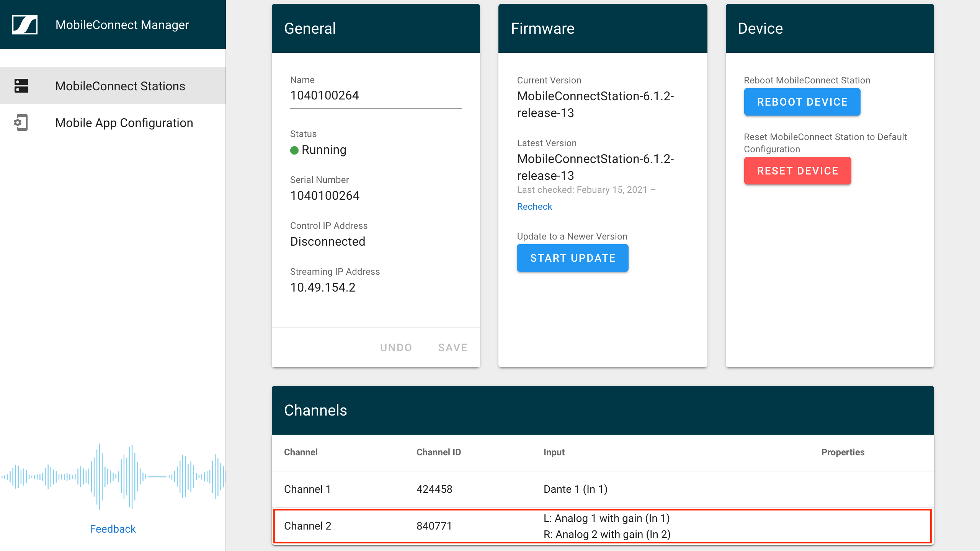
Task: Click the Current Version firmware value
Action: click(595, 104)
